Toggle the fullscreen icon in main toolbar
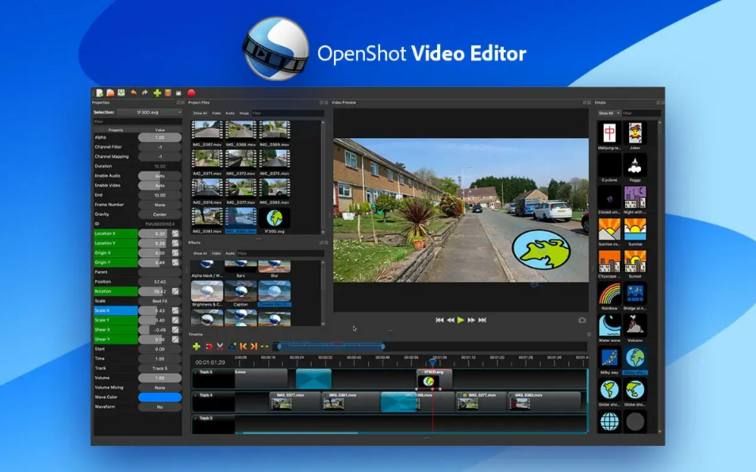The height and width of the screenshot is (472, 756). click(178, 93)
